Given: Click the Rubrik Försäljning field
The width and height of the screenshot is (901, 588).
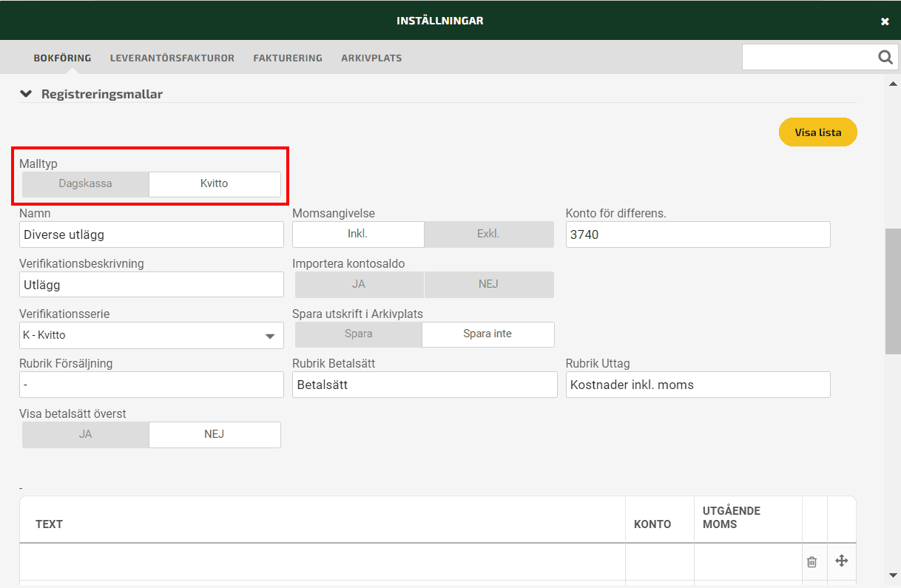Looking at the screenshot, I should (152, 385).
